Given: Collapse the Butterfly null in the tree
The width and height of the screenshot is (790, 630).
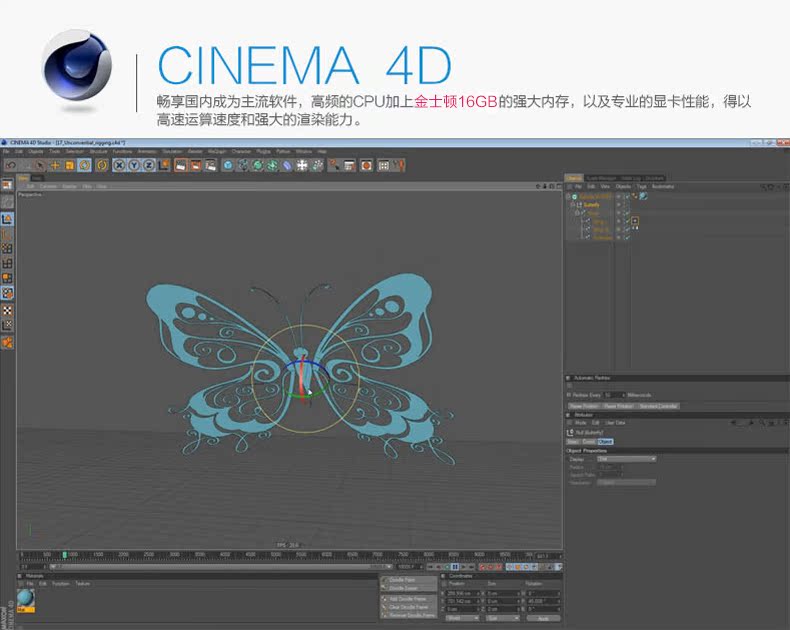Looking at the screenshot, I should pos(573,205).
